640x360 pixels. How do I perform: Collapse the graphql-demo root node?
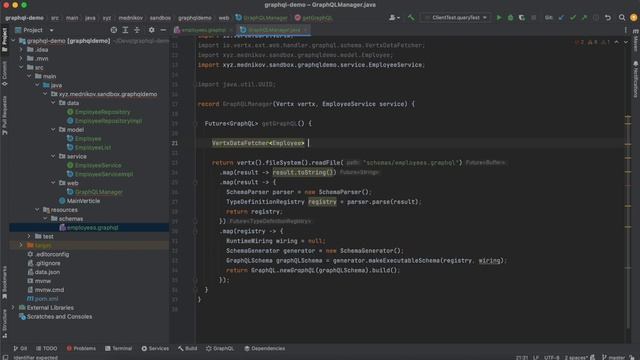pos(13,41)
